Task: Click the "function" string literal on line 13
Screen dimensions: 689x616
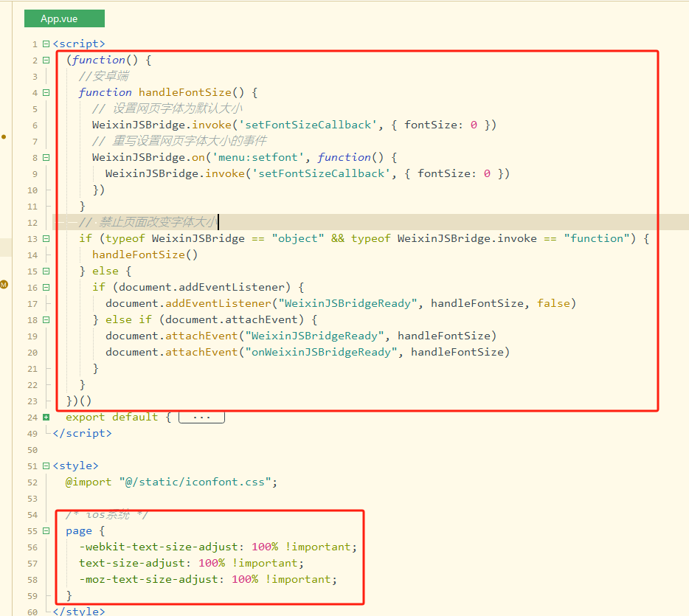Action: [x=597, y=238]
